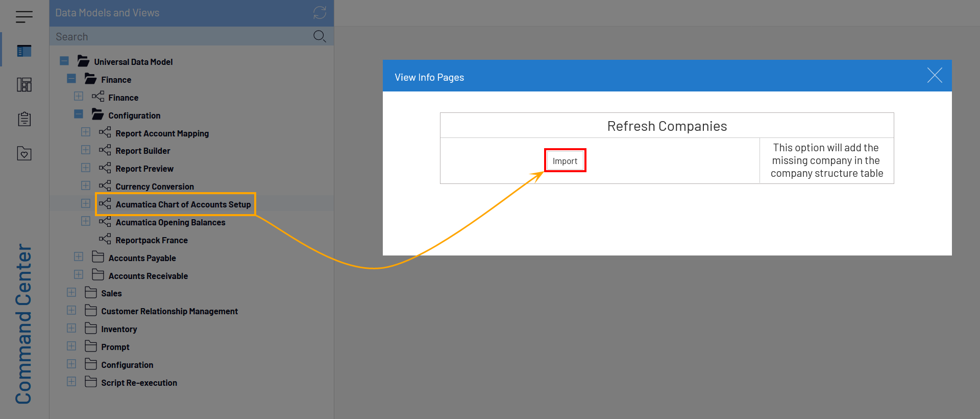Open the data models sidebar icon
This screenshot has width=980, height=419.
(24, 51)
